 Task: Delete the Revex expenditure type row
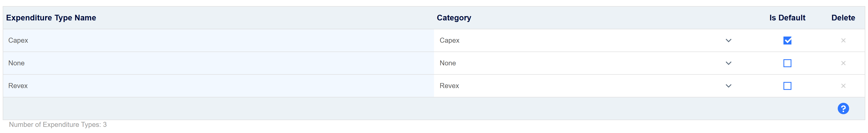tap(843, 86)
